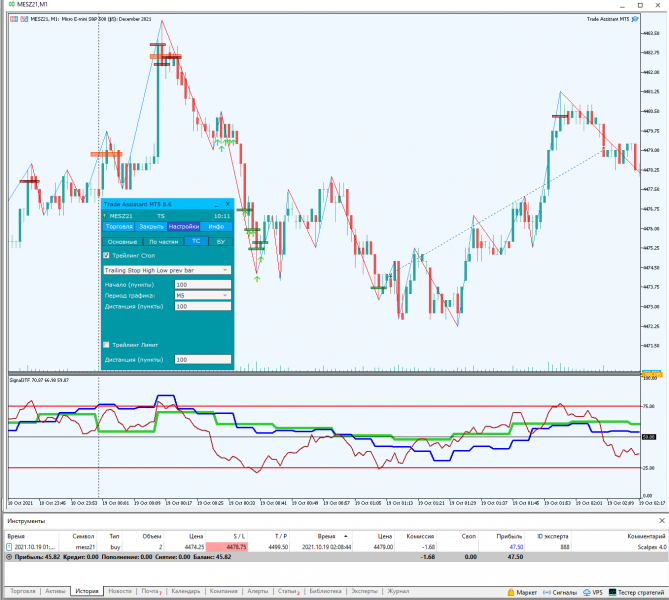
Task: Click the sort arrow on the closing Время column
Action: 346,536
